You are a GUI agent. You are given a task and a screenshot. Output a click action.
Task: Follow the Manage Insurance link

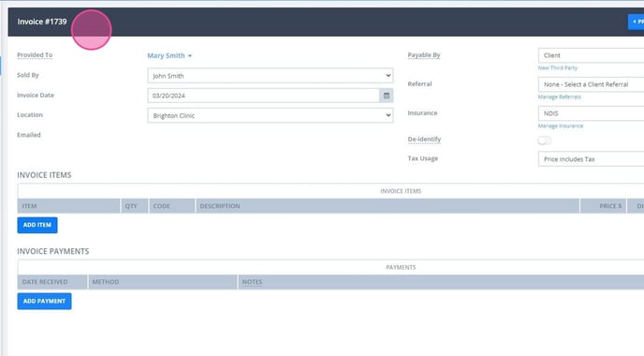pos(561,126)
